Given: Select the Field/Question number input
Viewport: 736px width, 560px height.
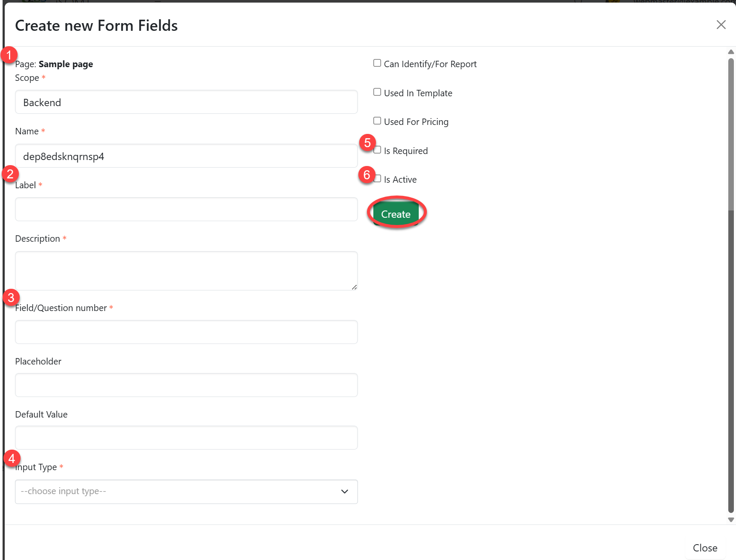Looking at the screenshot, I should click(186, 332).
